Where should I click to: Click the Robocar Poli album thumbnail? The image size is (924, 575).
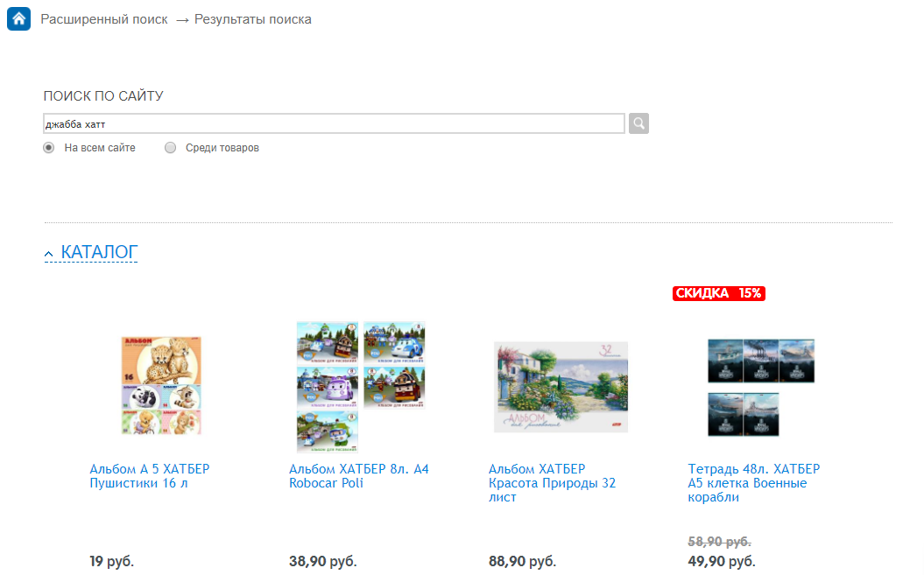point(361,387)
